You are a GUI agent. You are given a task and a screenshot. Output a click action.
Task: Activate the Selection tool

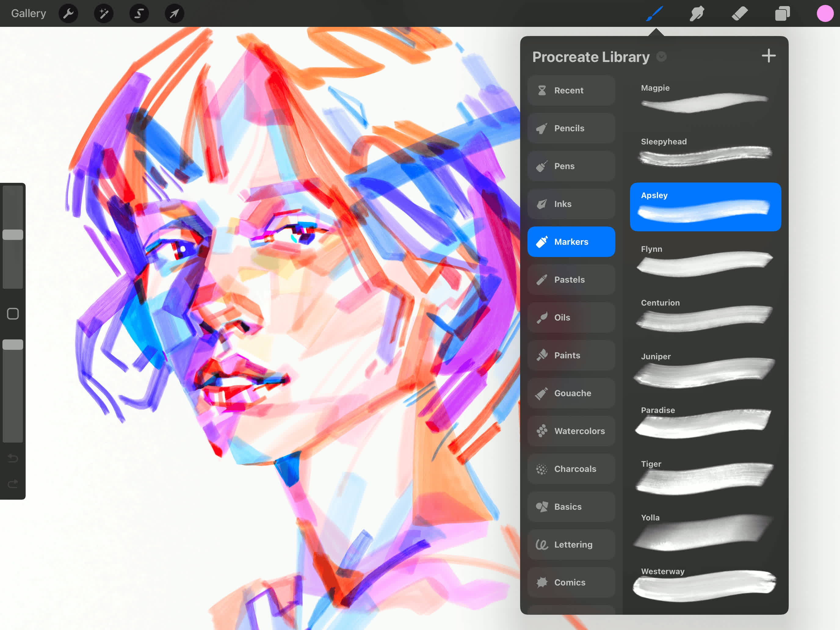139,14
